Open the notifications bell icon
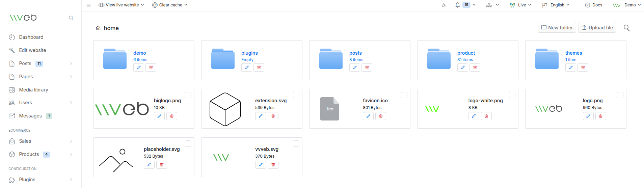The width and height of the screenshot is (644, 188). pyautogui.click(x=457, y=5)
